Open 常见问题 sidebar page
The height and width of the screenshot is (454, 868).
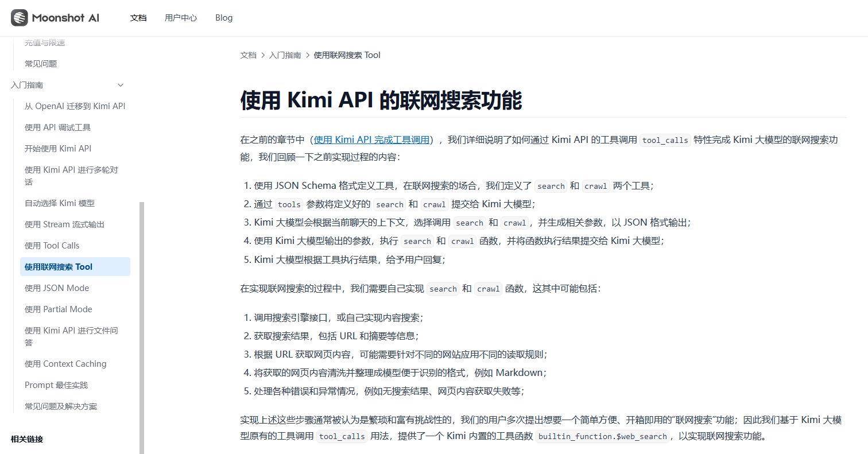tap(41, 64)
